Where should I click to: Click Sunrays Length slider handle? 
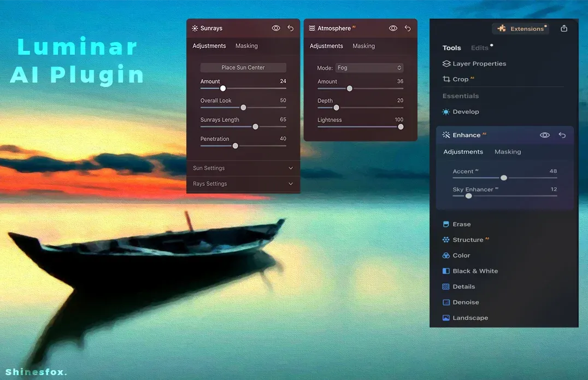[255, 127]
